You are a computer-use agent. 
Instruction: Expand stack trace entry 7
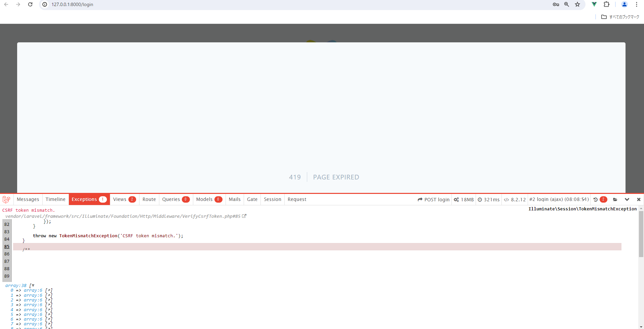pyautogui.click(x=49, y=324)
